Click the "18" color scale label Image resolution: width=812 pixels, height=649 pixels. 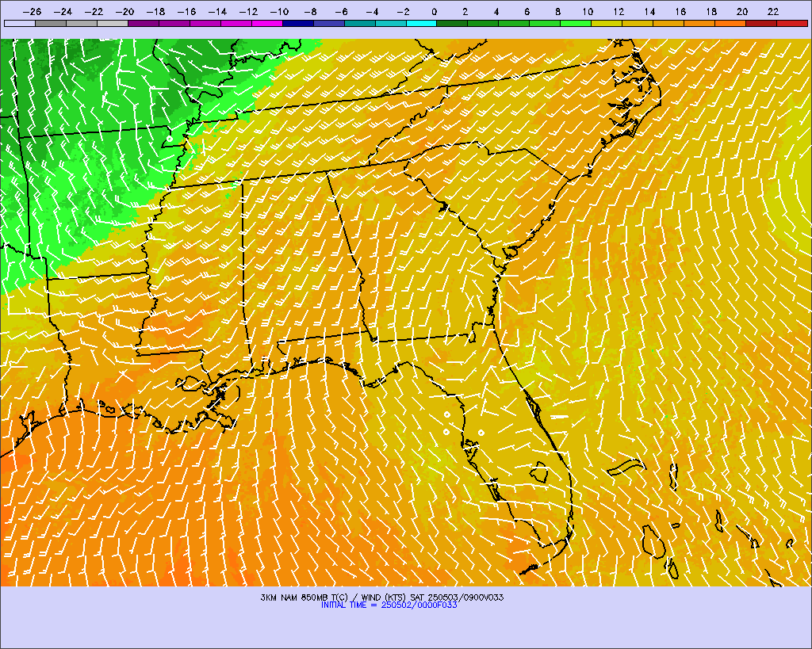point(711,11)
